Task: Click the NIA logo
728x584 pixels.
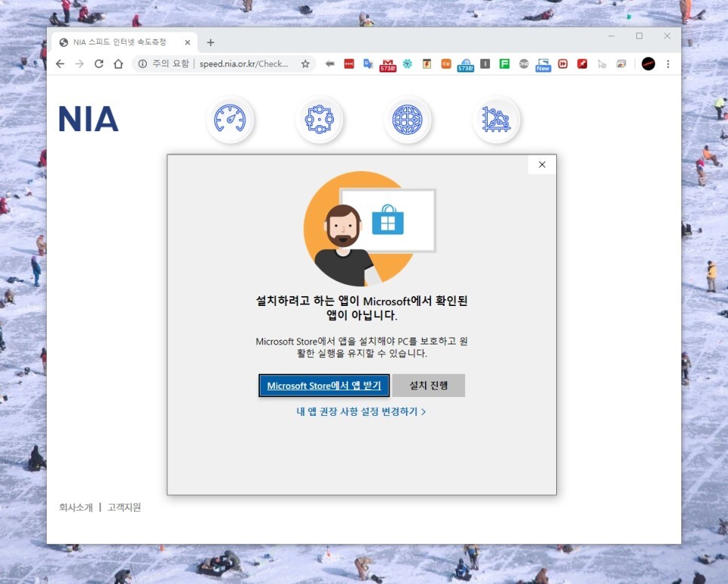Action: [x=88, y=119]
